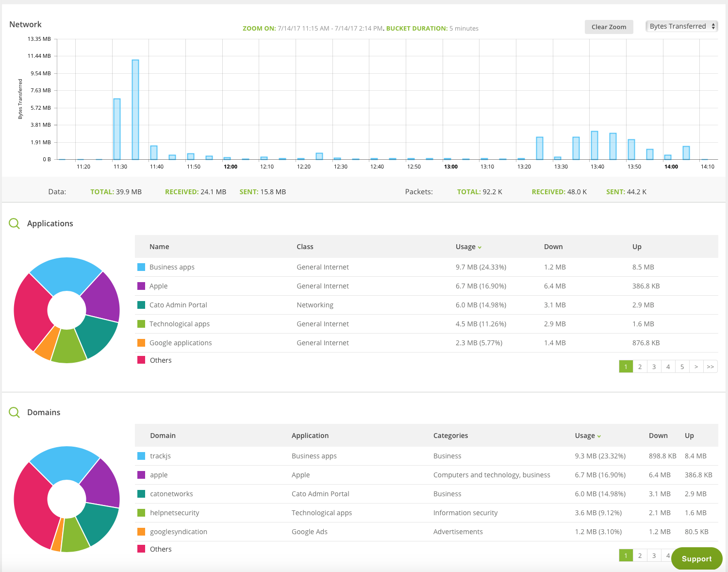Viewport: 728px width, 572px height.
Task: Click the trackjs blue legend square
Action: point(141,456)
